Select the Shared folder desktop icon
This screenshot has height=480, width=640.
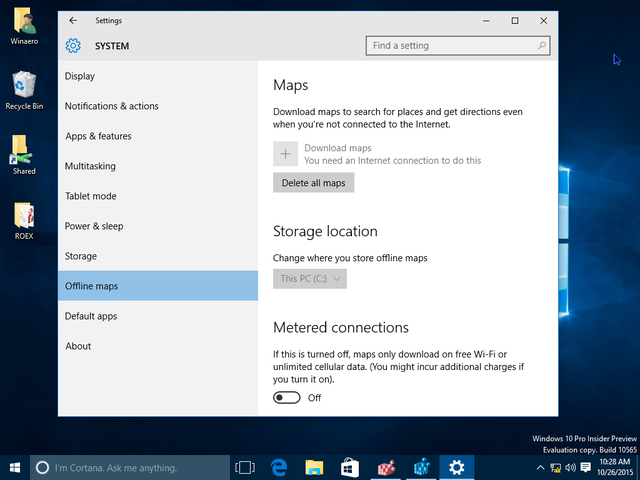click(24, 155)
